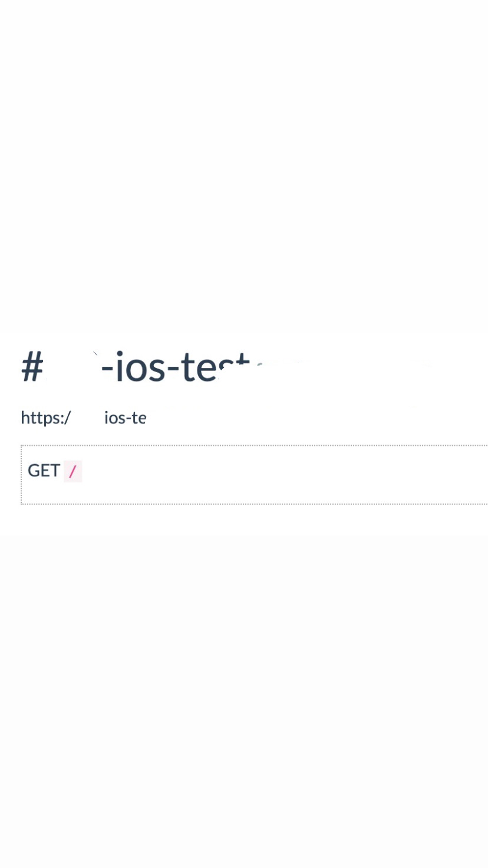Select the pink slash route path
The height and width of the screenshot is (868, 488).
point(72,471)
